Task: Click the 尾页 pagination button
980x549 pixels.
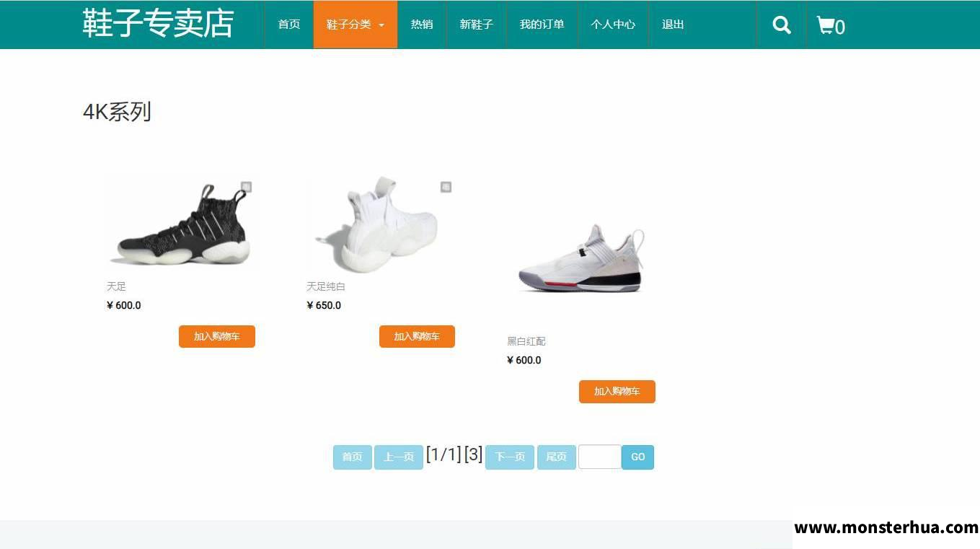Action: (x=557, y=457)
